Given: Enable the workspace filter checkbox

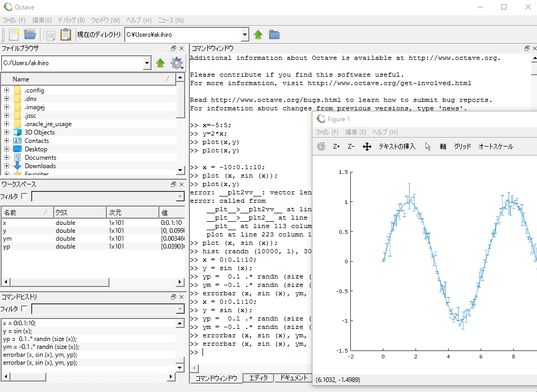Looking at the screenshot, I should [24, 197].
